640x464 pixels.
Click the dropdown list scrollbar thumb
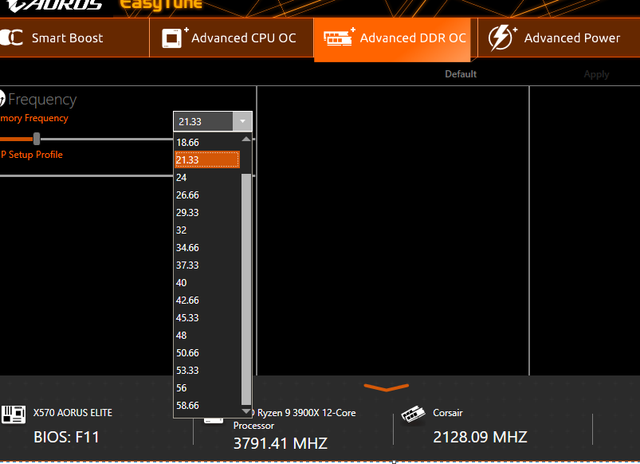tap(246, 289)
